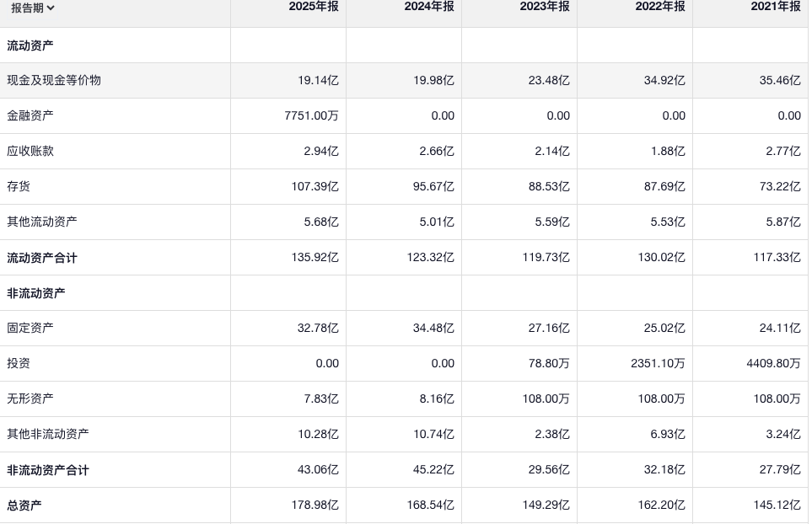Click the 应收账款 row label

[x=30, y=151]
